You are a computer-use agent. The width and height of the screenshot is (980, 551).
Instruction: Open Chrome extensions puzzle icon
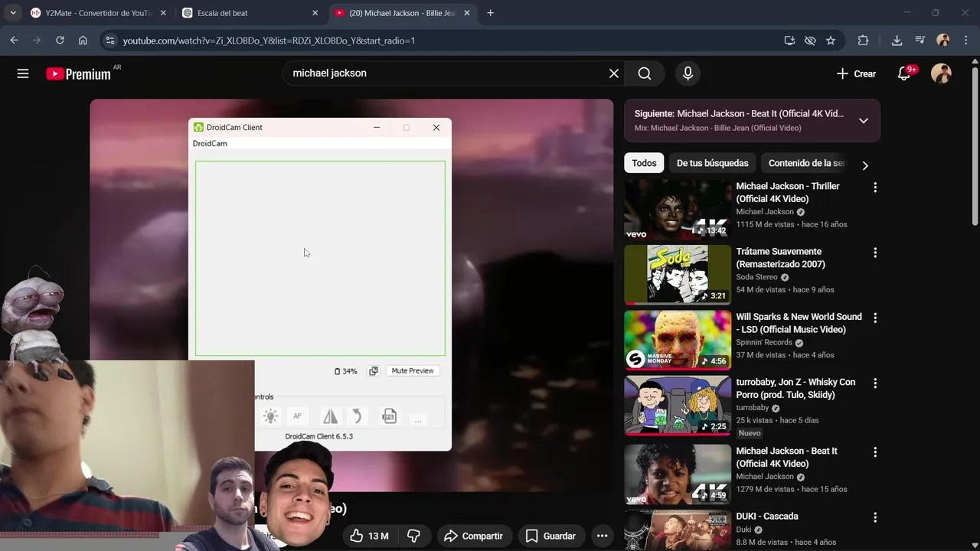pos(863,41)
